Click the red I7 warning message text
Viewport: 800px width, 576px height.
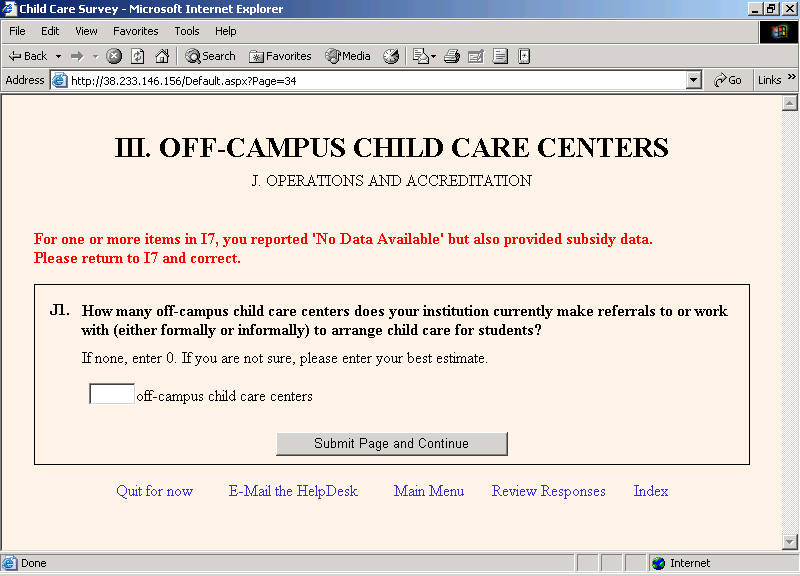[x=343, y=248]
